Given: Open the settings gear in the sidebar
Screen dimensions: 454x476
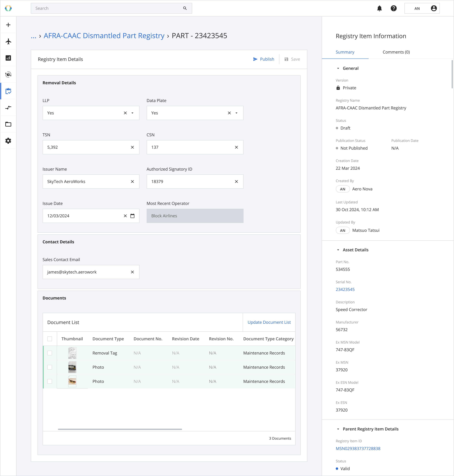Looking at the screenshot, I should [x=8, y=141].
